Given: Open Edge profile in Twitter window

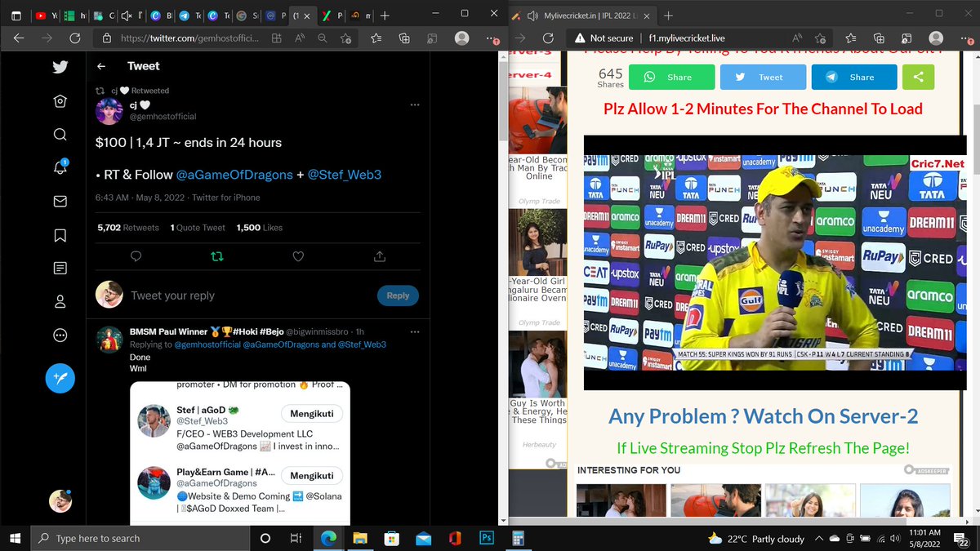Looking at the screenshot, I should click(x=461, y=38).
